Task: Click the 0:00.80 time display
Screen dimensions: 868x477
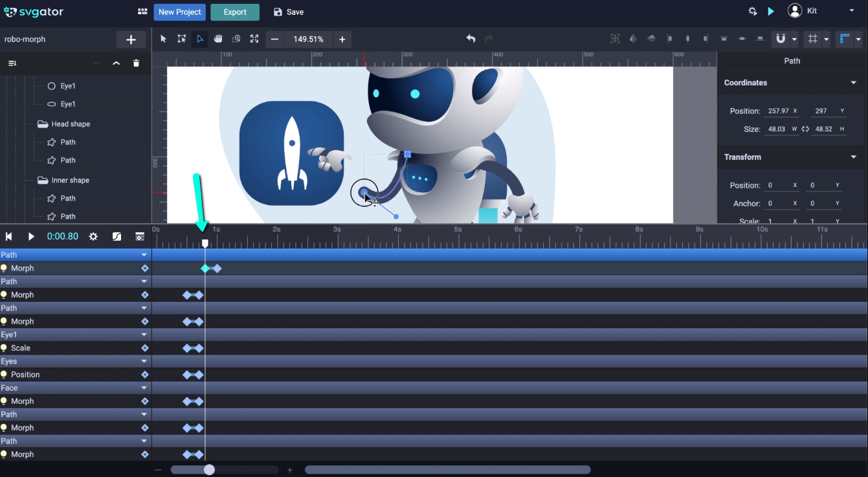Action: click(x=63, y=237)
